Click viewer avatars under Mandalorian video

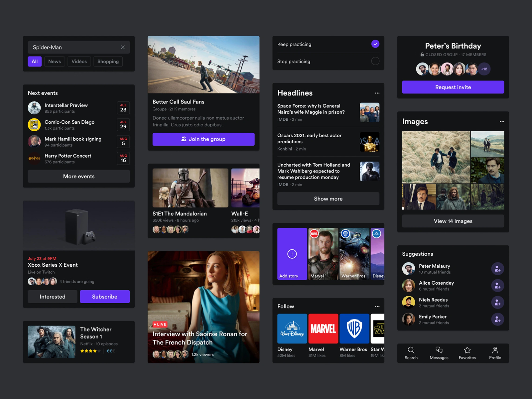point(171,229)
